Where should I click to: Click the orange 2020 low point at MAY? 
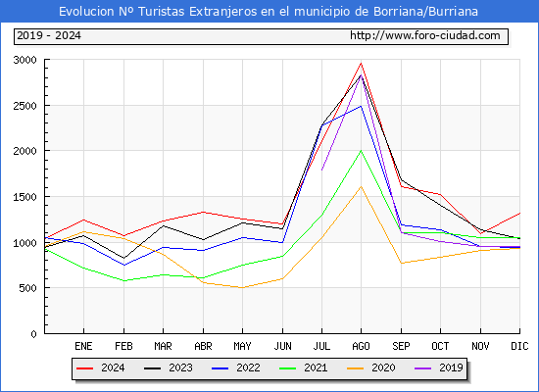pos(242,287)
